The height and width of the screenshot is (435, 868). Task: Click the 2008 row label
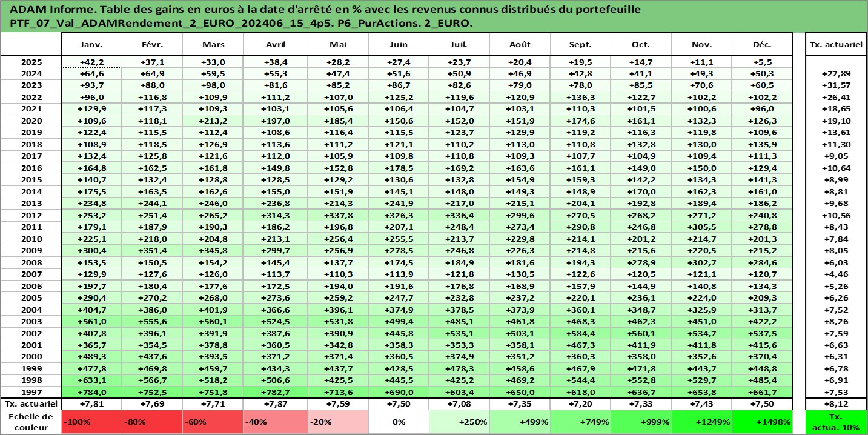click(31, 262)
